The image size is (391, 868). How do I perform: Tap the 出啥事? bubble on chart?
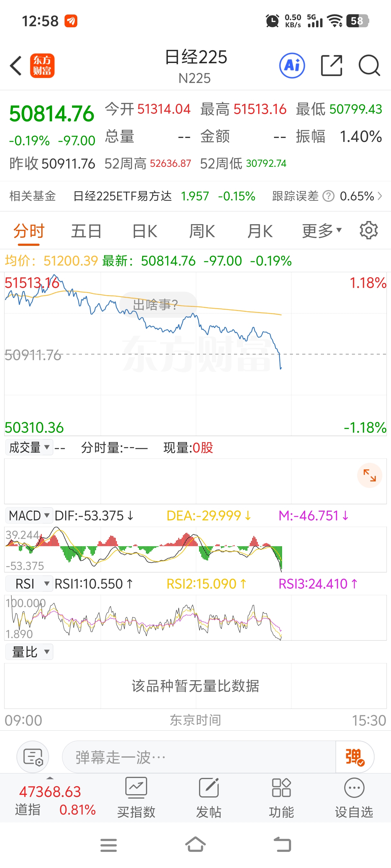(x=156, y=305)
